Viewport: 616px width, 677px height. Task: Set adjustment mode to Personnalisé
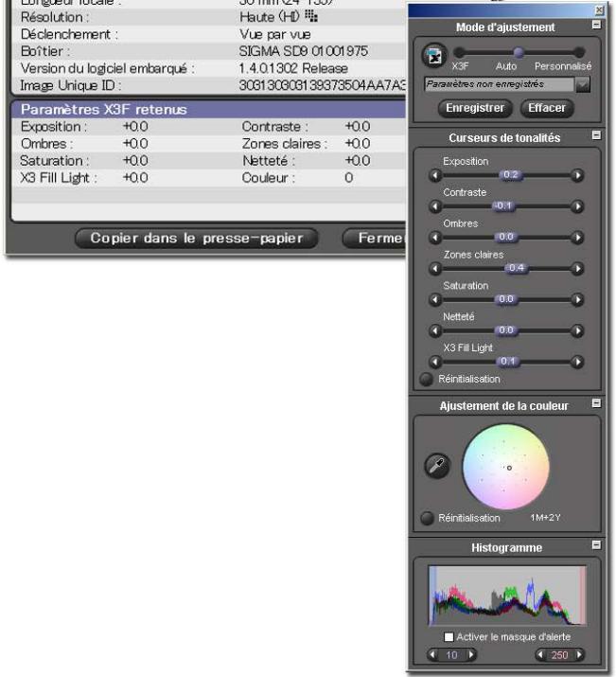pos(578,53)
